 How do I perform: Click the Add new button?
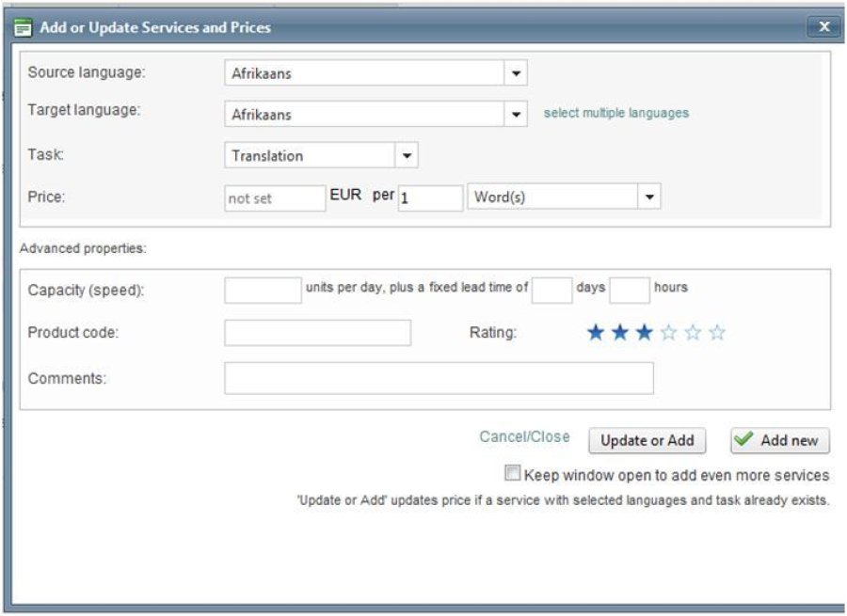coord(779,440)
